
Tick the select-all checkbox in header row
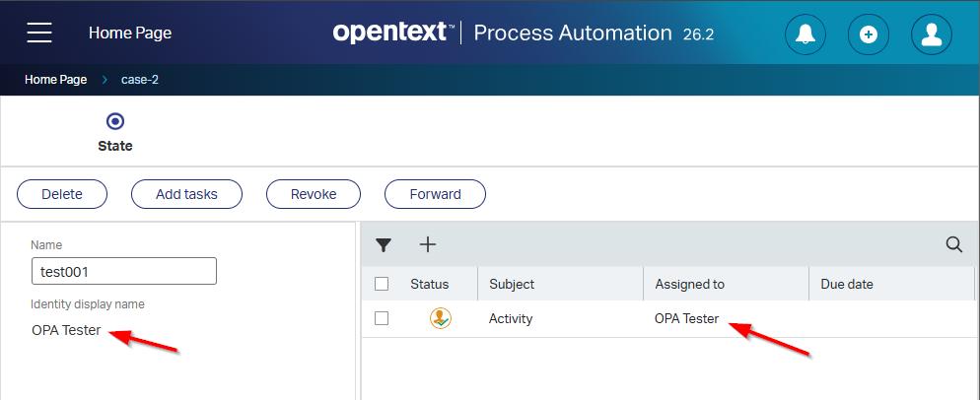click(x=382, y=284)
